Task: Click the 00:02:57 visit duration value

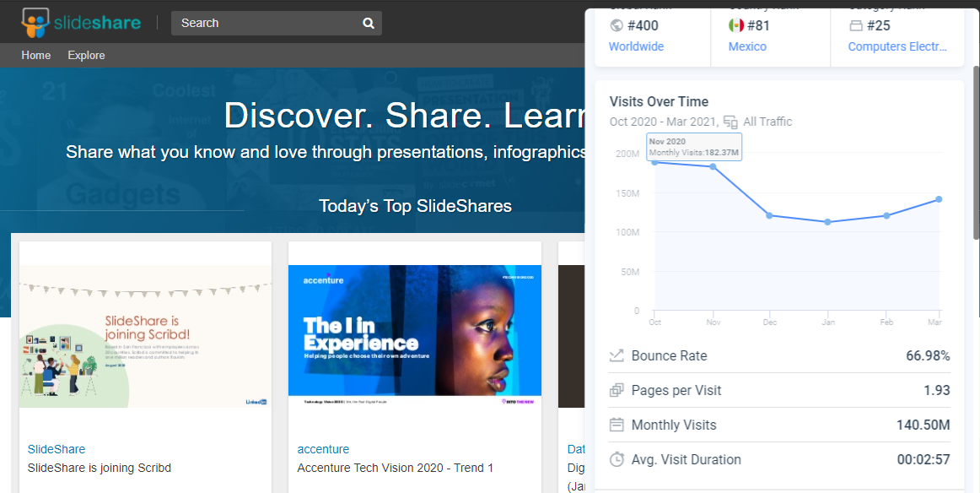Action: (x=923, y=459)
